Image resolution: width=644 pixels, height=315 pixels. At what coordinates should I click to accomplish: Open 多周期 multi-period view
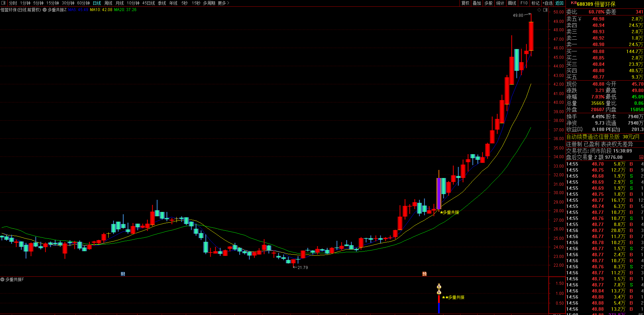[x=209, y=3]
